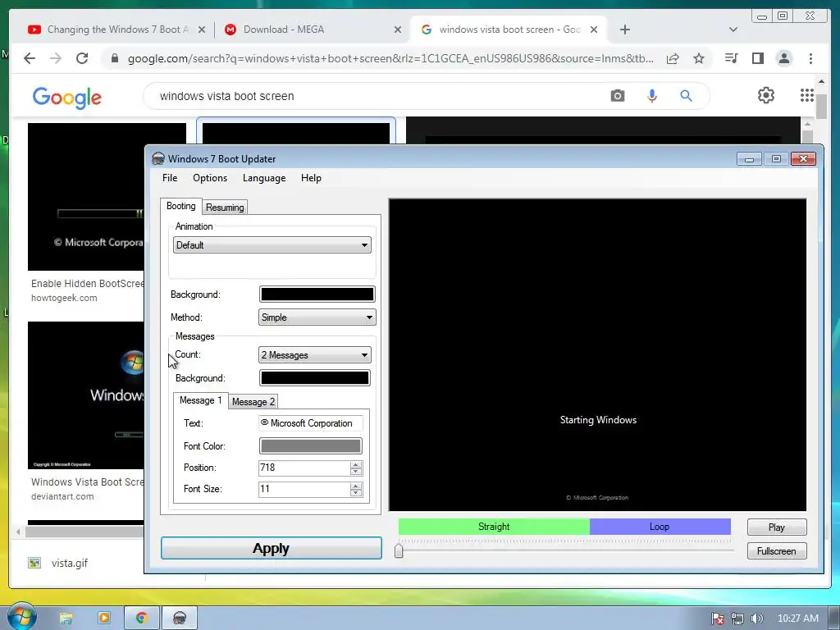Click the message Text input field
Viewport: 840px width, 630px height.
click(311, 423)
